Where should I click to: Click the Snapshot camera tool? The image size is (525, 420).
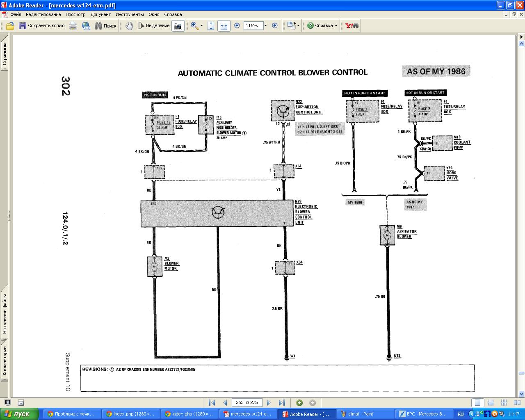pos(178,25)
